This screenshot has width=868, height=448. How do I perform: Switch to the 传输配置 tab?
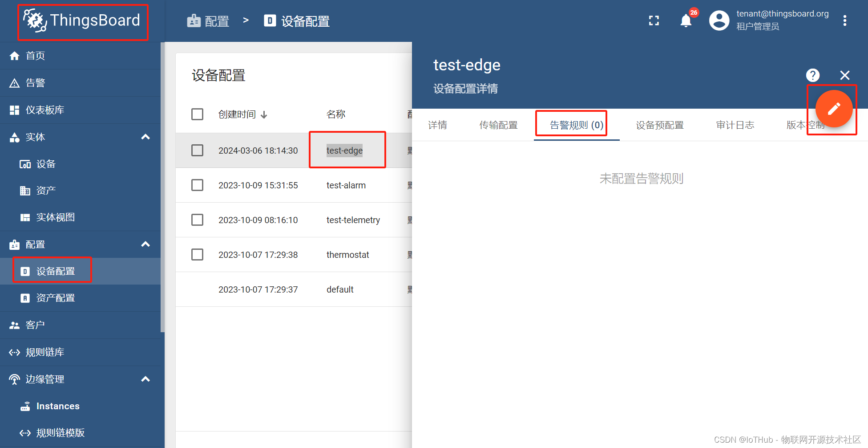[498, 125]
